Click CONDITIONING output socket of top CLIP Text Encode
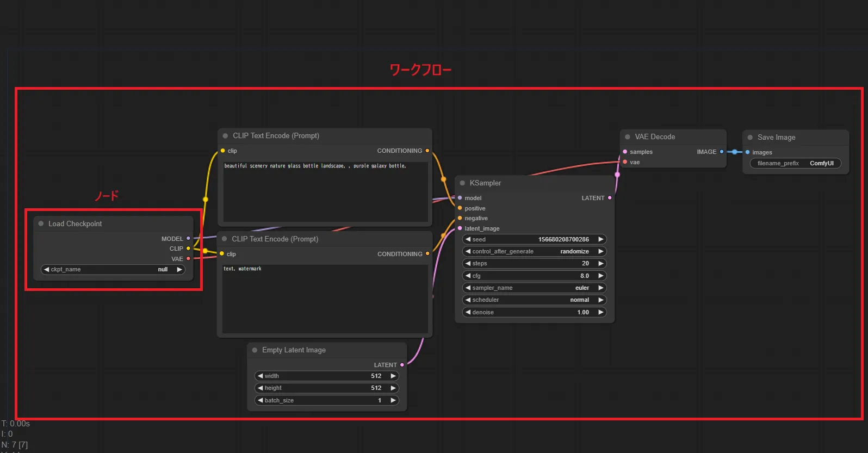 coord(427,151)
